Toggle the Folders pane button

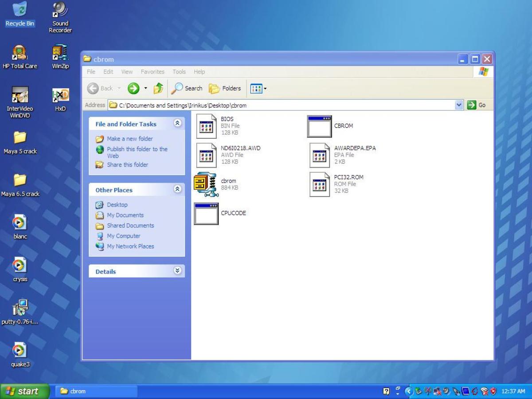coord(225,88)
